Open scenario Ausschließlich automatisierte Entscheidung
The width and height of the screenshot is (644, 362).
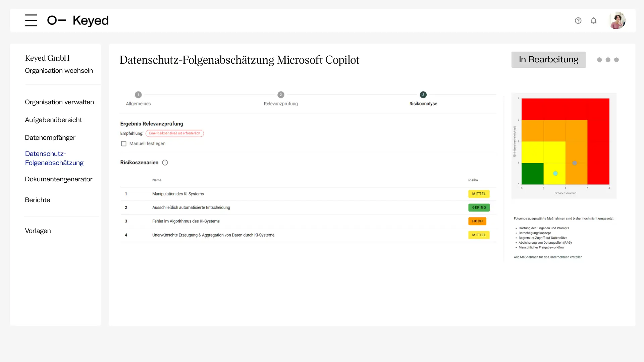[x=308, y=208]
